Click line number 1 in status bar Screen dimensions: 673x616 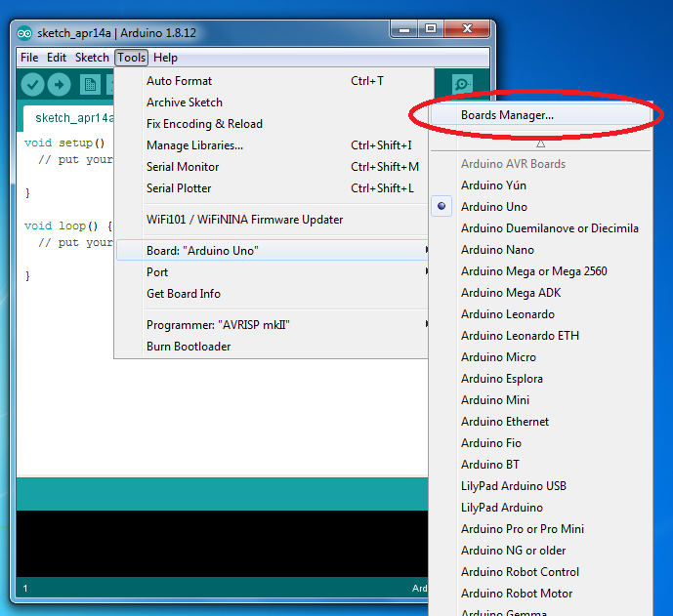[25, 588]
